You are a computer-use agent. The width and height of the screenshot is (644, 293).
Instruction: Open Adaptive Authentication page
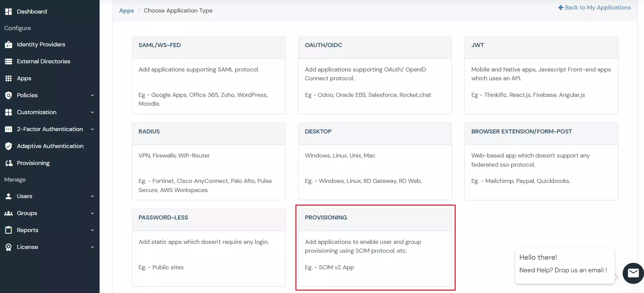click(50, 146)
